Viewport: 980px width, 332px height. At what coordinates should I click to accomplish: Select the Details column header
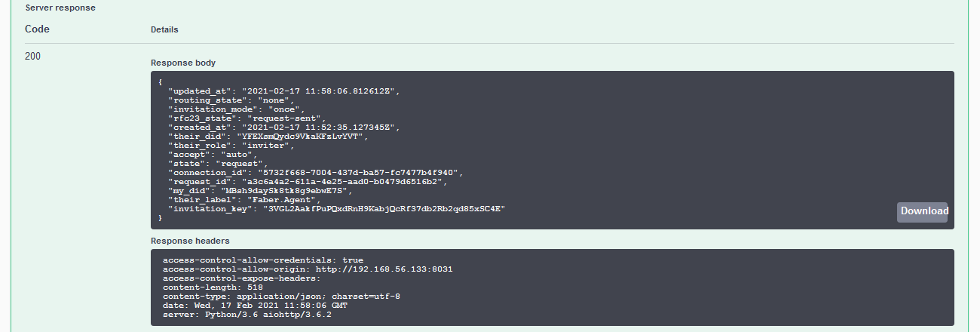[164, 30]
